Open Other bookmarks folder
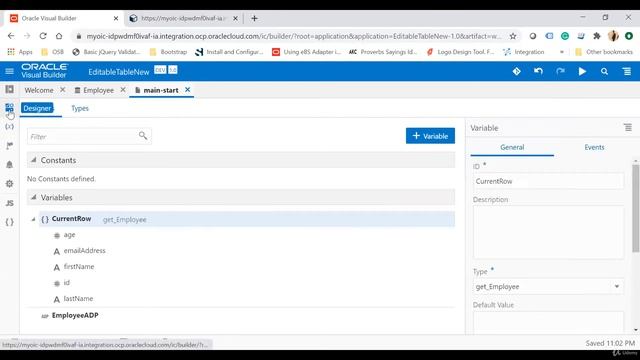This screenshot has height=360, width=640. [x=604, y=52]
